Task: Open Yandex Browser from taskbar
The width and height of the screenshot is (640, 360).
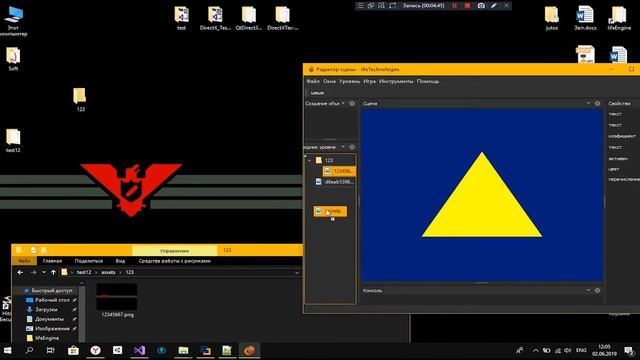Action: 96,350
